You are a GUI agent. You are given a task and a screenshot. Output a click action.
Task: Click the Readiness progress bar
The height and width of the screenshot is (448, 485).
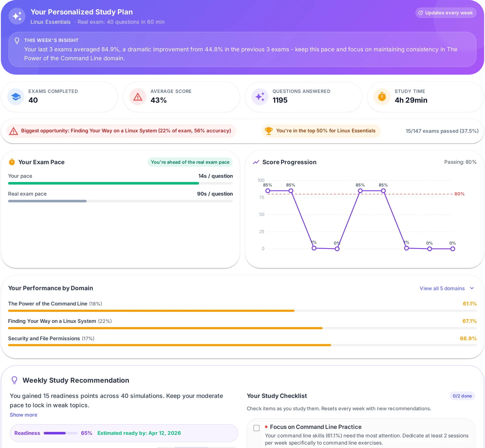click(x=60, y=433)
